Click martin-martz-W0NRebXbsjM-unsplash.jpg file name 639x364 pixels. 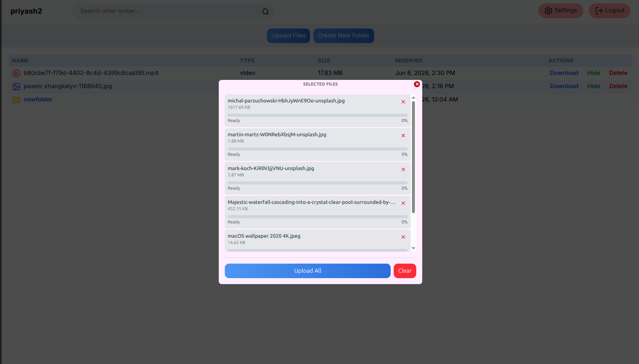277,135
